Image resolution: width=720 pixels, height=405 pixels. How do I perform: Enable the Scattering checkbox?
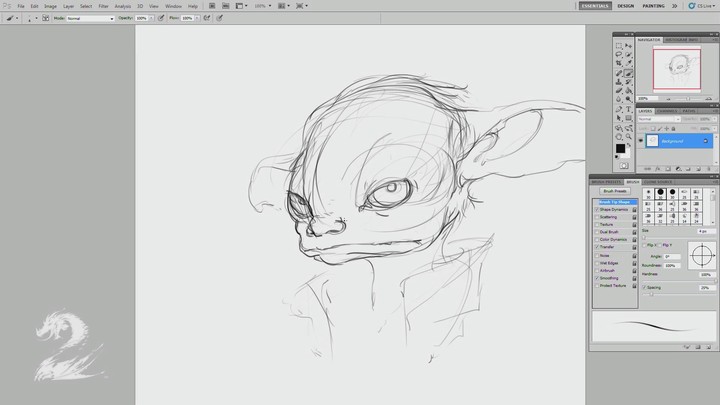coord(597,217)
